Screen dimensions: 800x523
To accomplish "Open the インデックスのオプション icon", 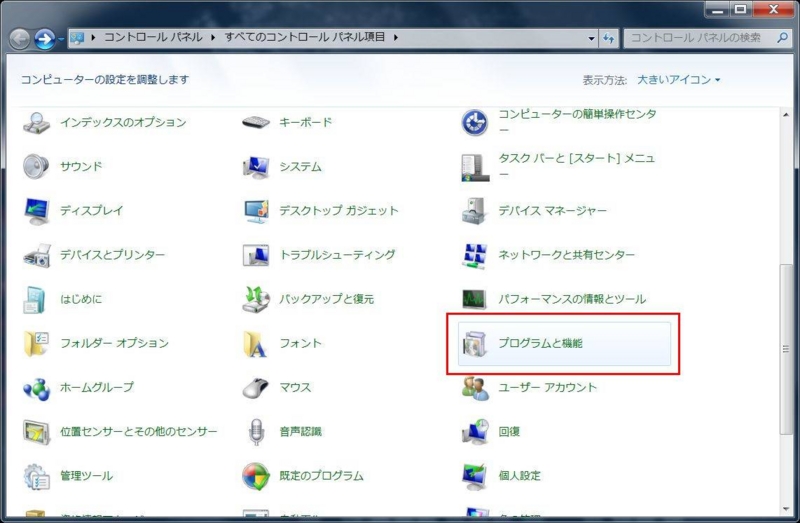I will [x=36, y=122].
